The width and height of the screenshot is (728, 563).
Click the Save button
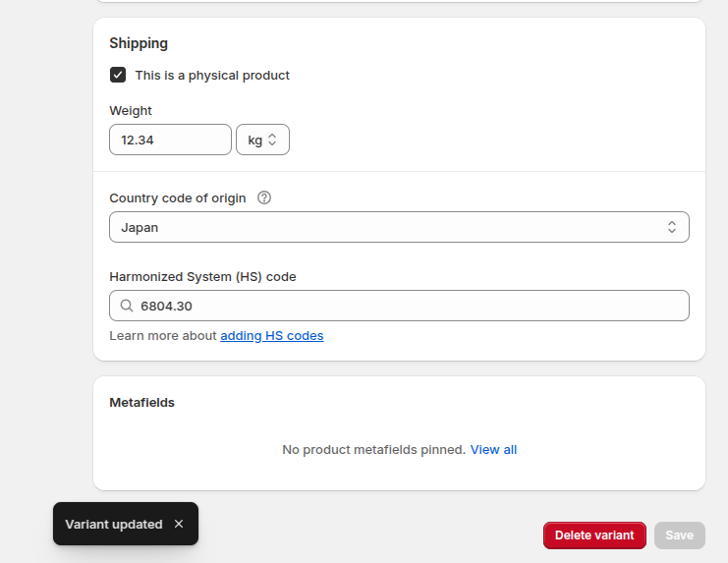[680, 535]
